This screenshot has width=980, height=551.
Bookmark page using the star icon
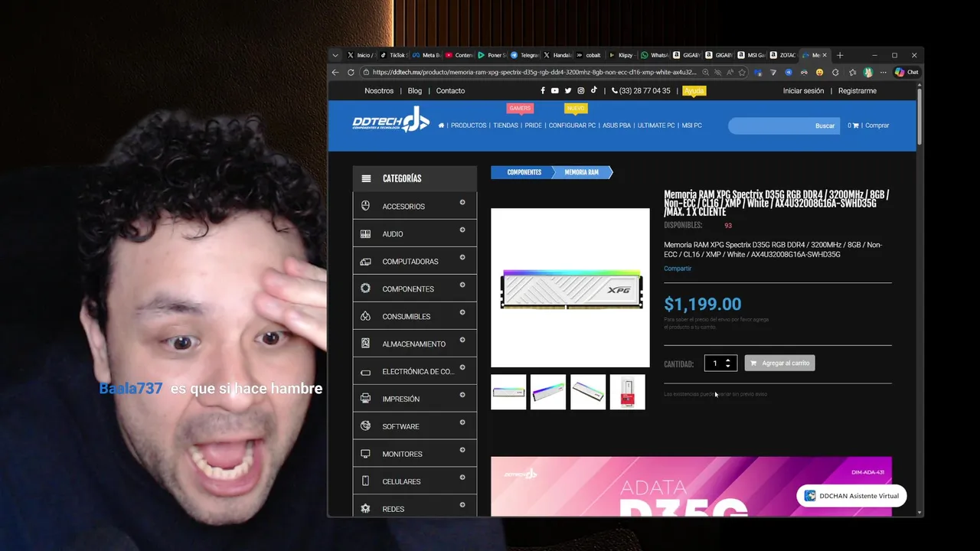(742, 72)
